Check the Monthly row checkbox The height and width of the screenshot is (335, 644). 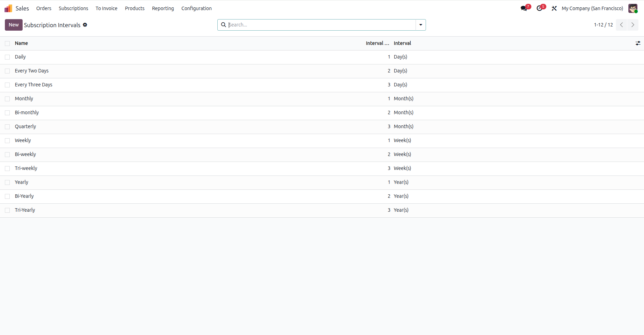click(x=7, y=99)
